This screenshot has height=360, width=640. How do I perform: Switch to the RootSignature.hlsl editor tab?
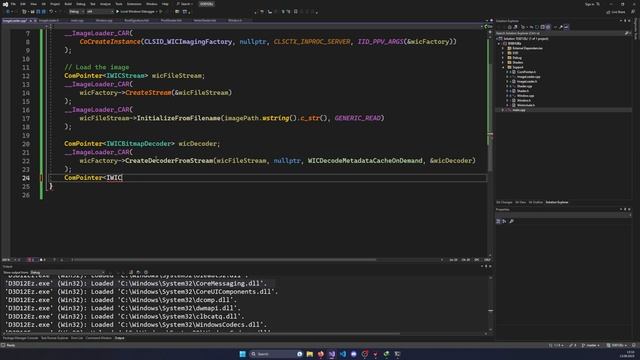137,20
